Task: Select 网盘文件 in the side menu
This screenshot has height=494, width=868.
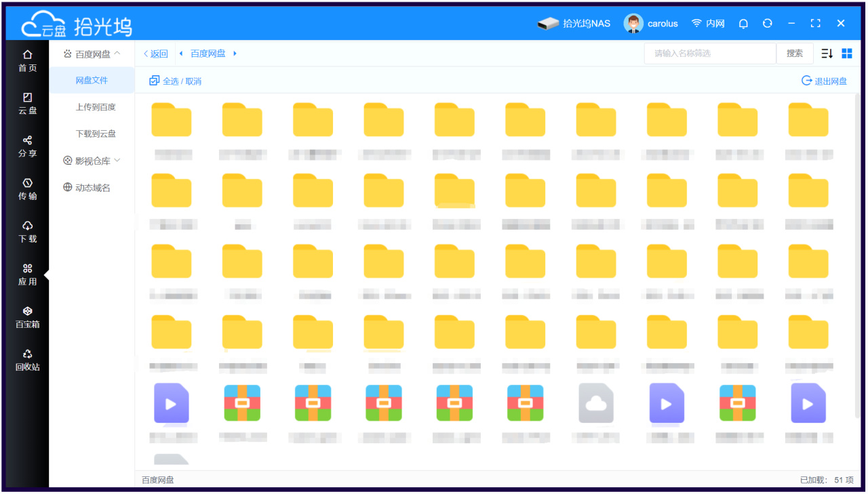Action: click(92, 81)
